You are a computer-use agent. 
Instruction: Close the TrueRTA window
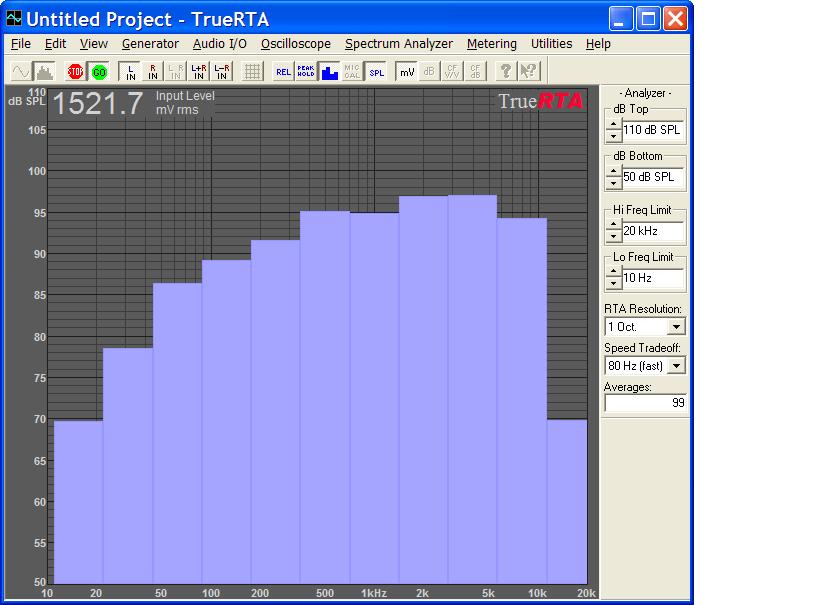(676, 19)
